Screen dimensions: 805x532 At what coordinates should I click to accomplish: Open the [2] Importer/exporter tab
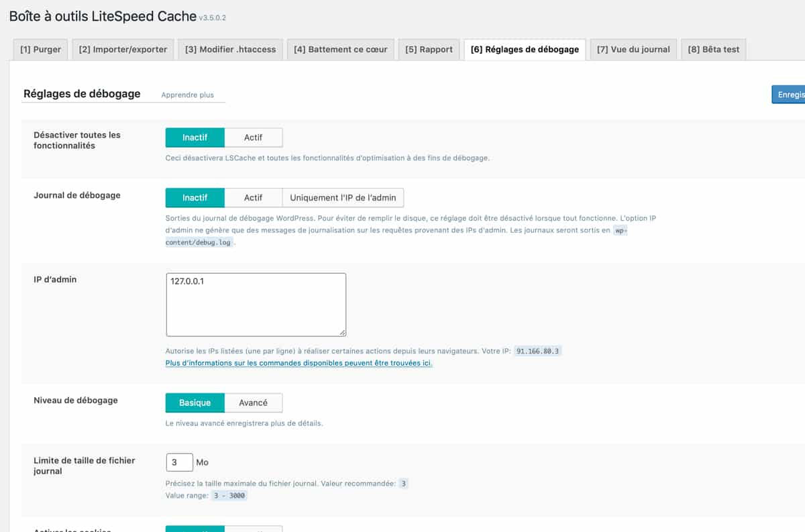tap(122, 49)
